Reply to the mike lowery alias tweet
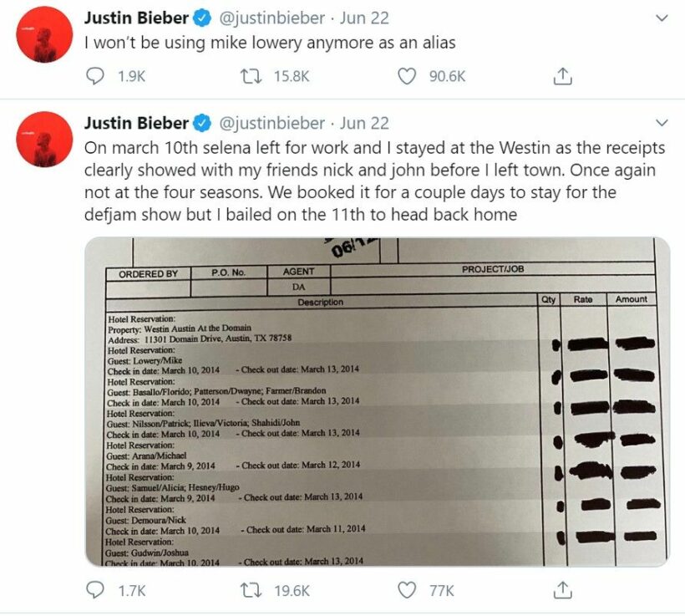This screenshot has width=685, height=616. pyautogui.click(x=97, y=76)
